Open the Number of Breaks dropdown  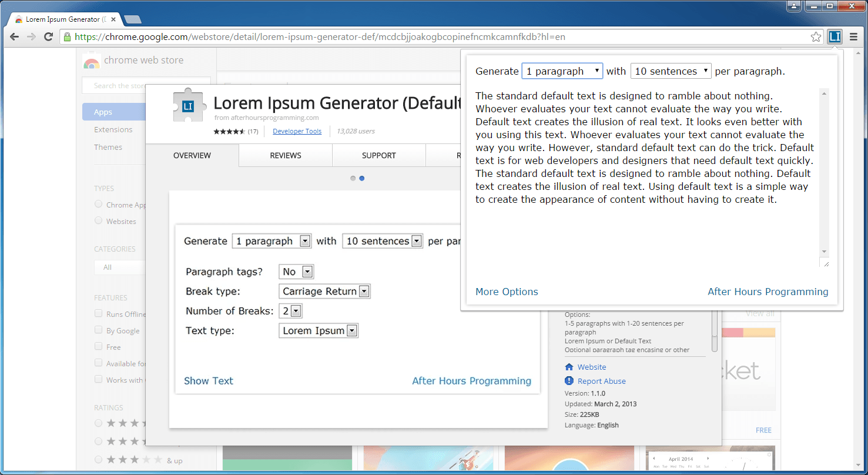290,311
